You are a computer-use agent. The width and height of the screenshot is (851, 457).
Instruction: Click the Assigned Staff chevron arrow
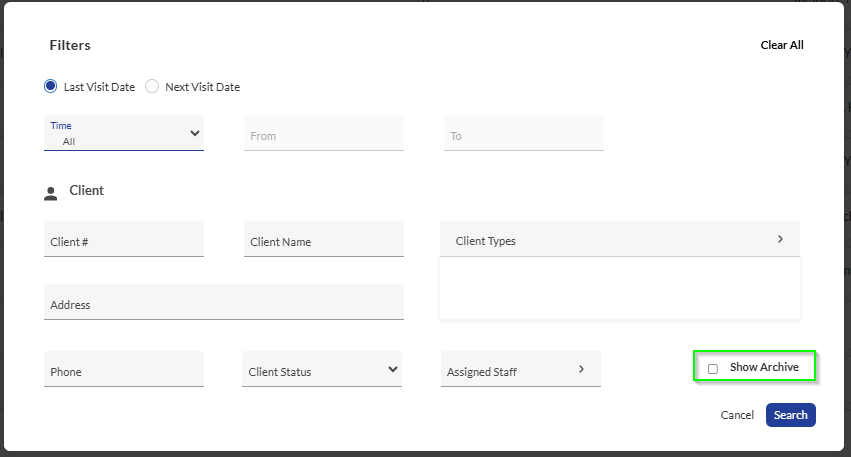[x=581, y=369]
